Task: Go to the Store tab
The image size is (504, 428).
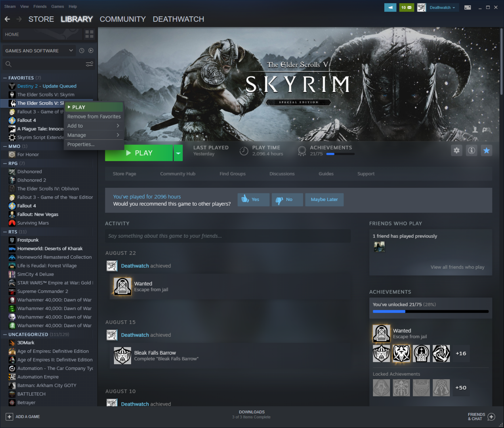Action: (41, 19)
